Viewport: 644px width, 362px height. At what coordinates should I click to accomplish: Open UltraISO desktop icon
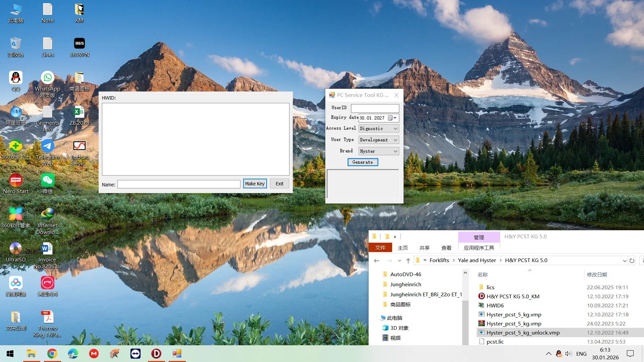coord(15,252)
